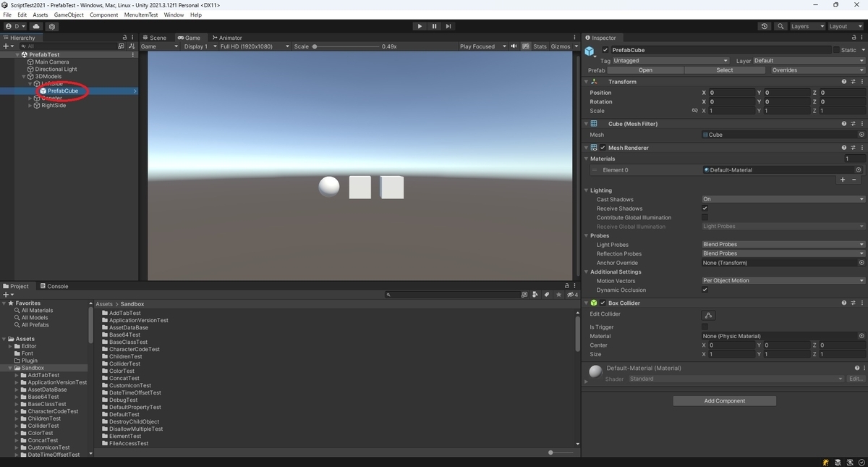Screen dimensions: 868x467
Task: Switch to the Animator tab
Action: coord(227,38)
